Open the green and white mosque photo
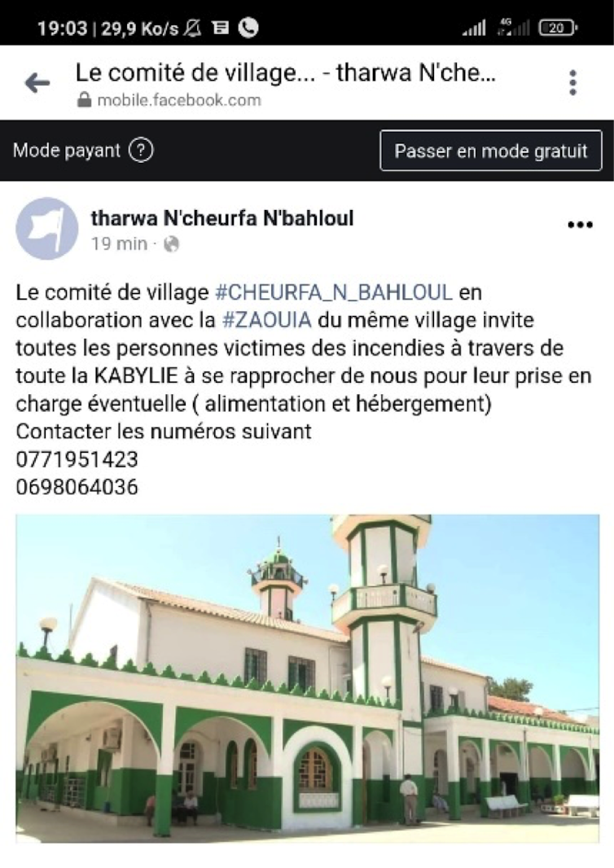 click(x=307, y=678)
